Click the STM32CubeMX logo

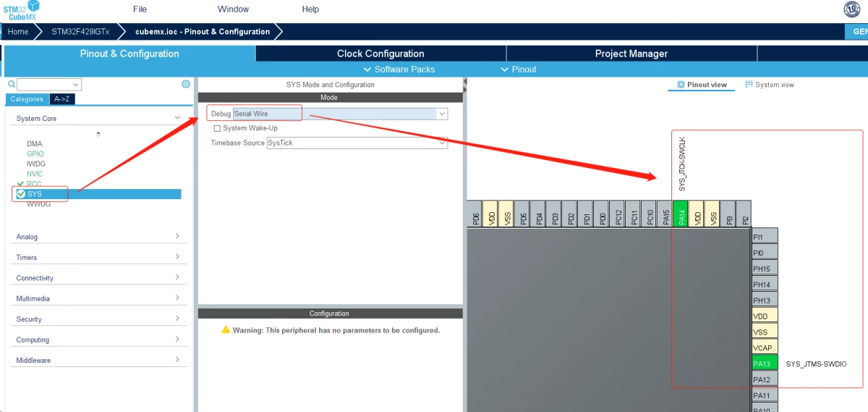tap(20, 10)
